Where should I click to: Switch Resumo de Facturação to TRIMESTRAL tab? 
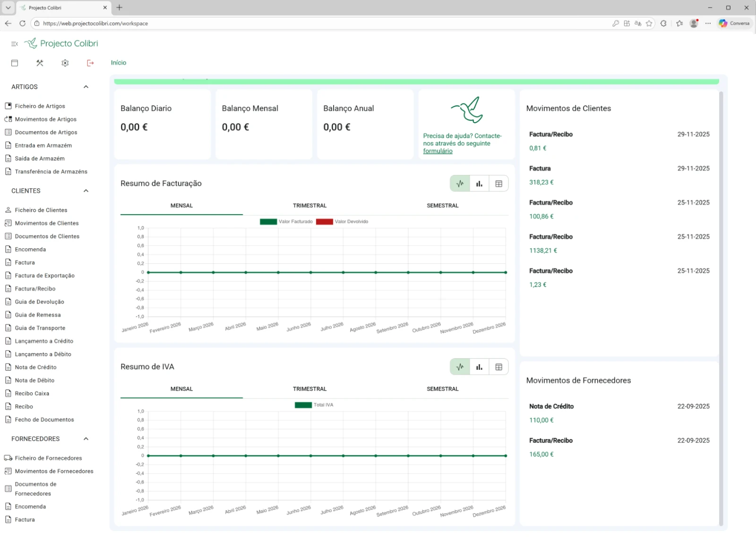(309, 206)
